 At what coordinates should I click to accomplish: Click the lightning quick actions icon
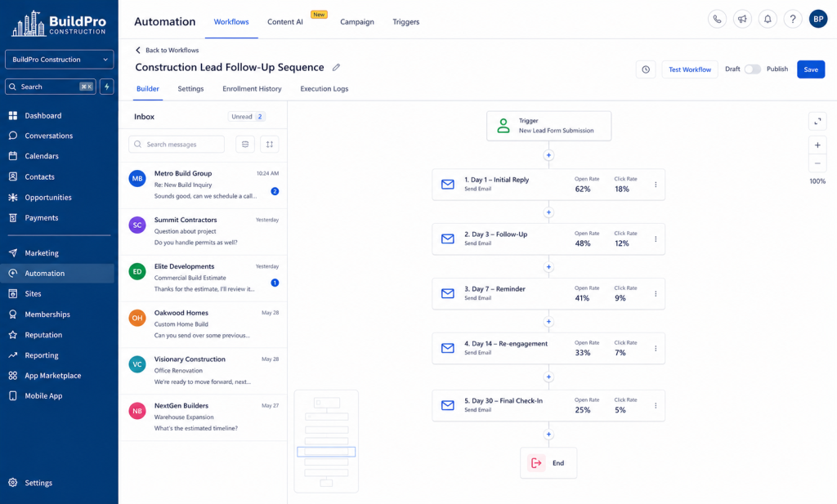point(107,87)
